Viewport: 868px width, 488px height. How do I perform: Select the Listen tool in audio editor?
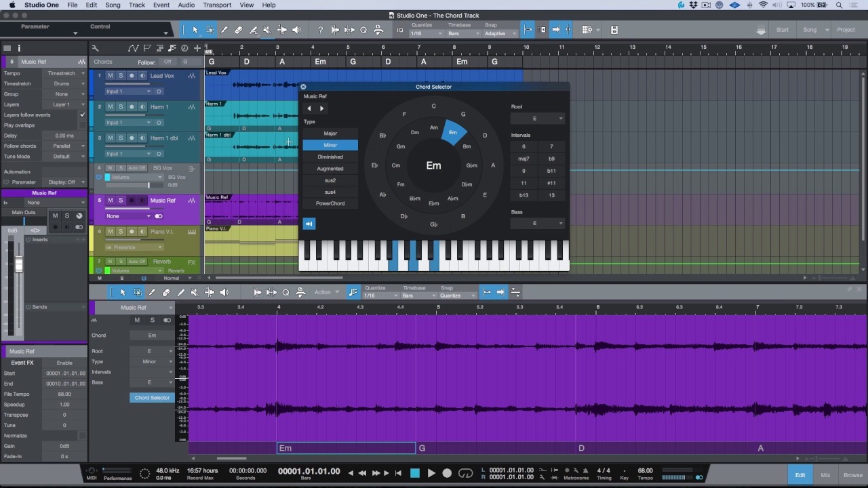(224, 292)
